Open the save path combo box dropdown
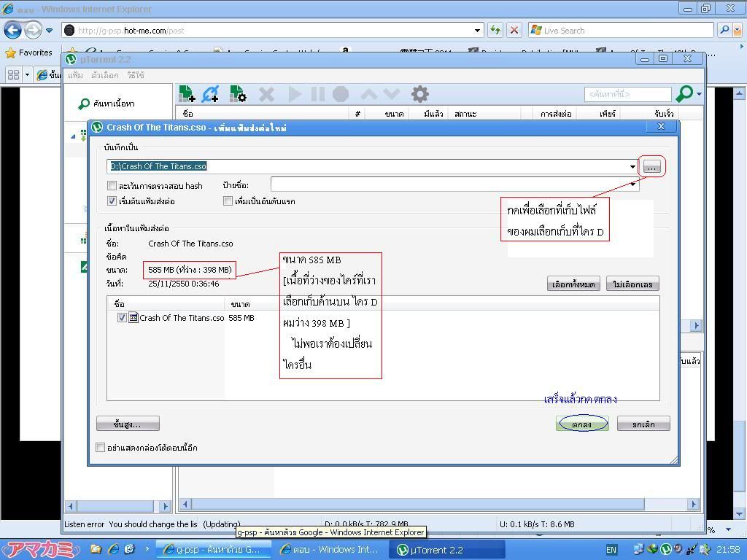 point(632,167)
